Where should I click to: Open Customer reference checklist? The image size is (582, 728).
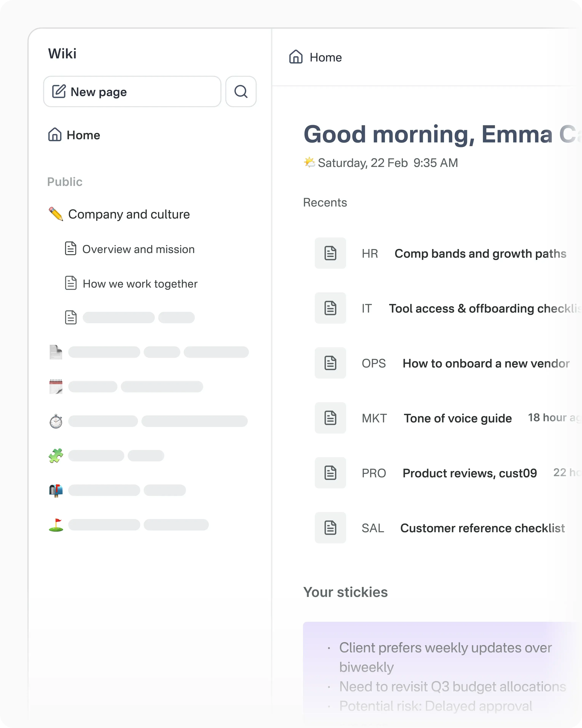[x=482, y=528]
